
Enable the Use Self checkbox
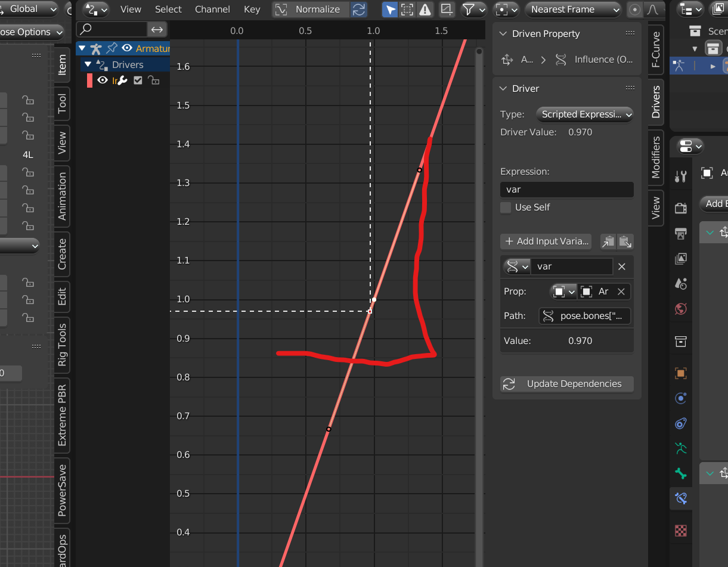(x=506, y=207)
